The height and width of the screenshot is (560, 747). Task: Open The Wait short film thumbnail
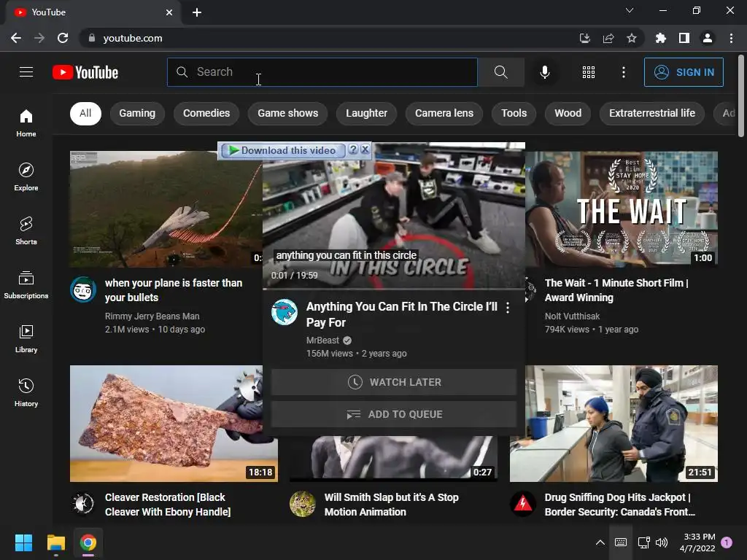pos(622,209)
